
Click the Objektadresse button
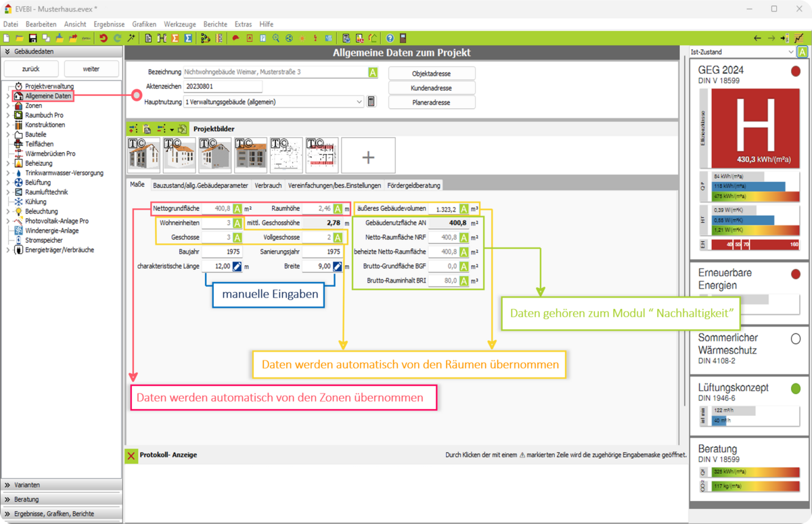point(431,73)
